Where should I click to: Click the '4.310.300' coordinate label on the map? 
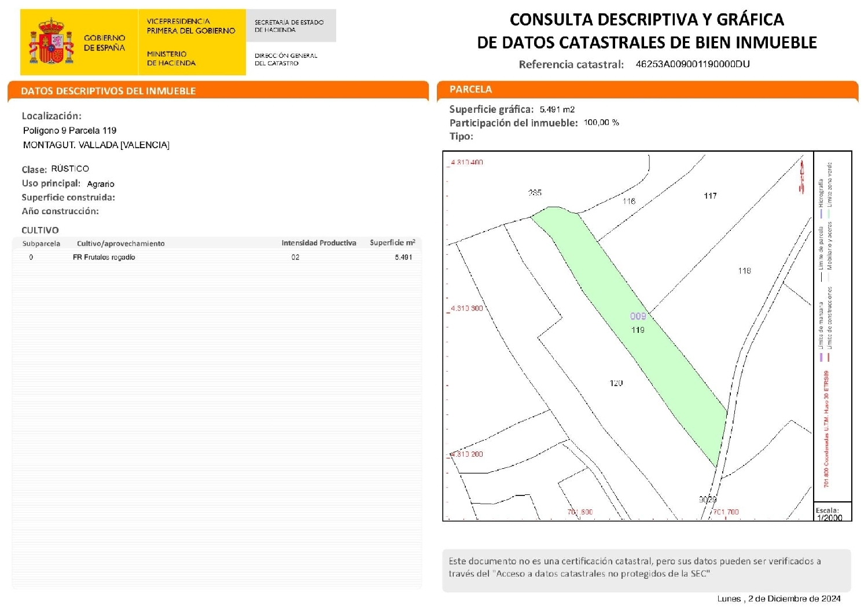pos(466,309)
